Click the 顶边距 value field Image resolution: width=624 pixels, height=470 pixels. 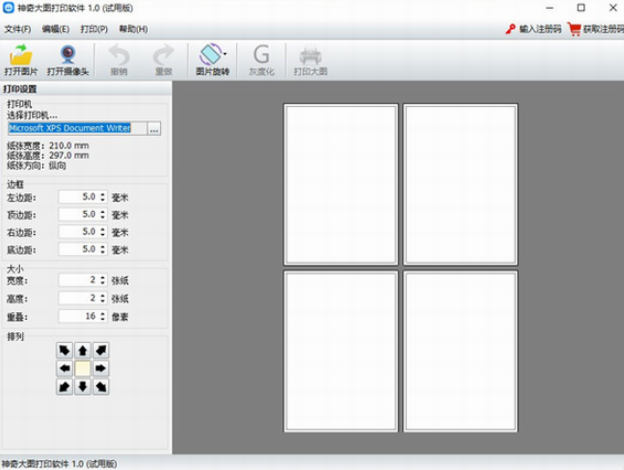click(x=79, y=215)
